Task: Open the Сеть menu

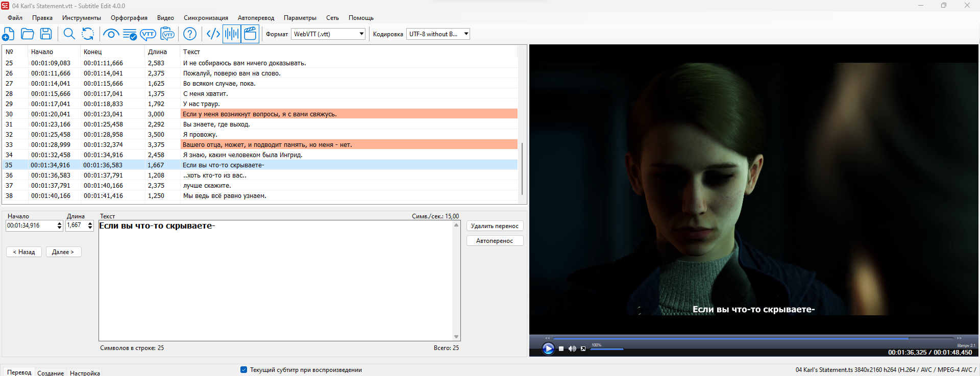Action: point(332,18)
